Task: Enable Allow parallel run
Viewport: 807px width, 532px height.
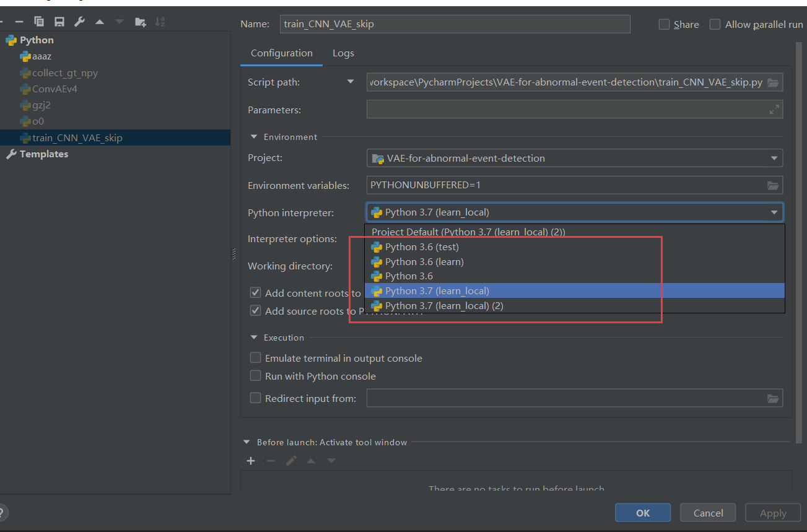Action: [x=715, y=24]
